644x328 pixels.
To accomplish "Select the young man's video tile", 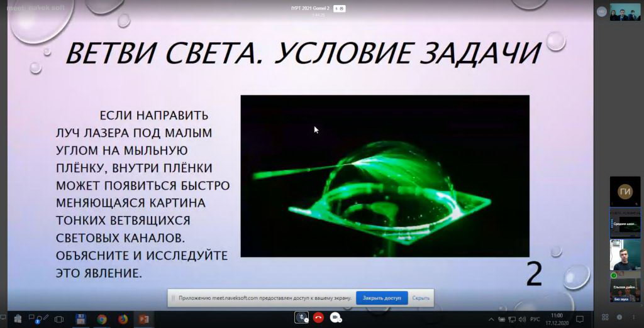I will click(x=625, y=254).
